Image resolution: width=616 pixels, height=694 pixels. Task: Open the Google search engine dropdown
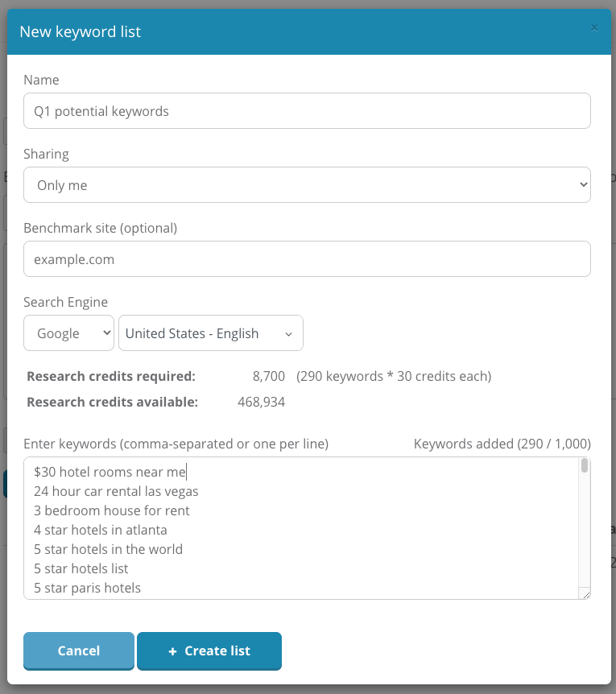pyautogui.click(x=68, y=333)
